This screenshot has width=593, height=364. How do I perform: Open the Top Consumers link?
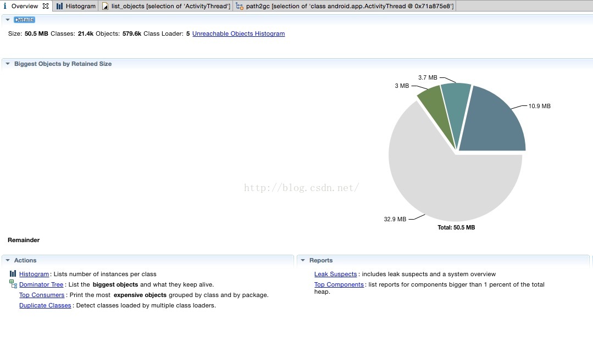pos(42,295)
